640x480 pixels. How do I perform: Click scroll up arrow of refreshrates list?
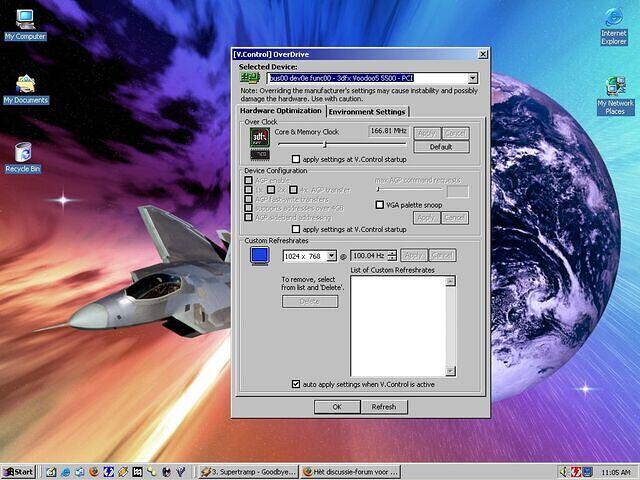(450, 281)
